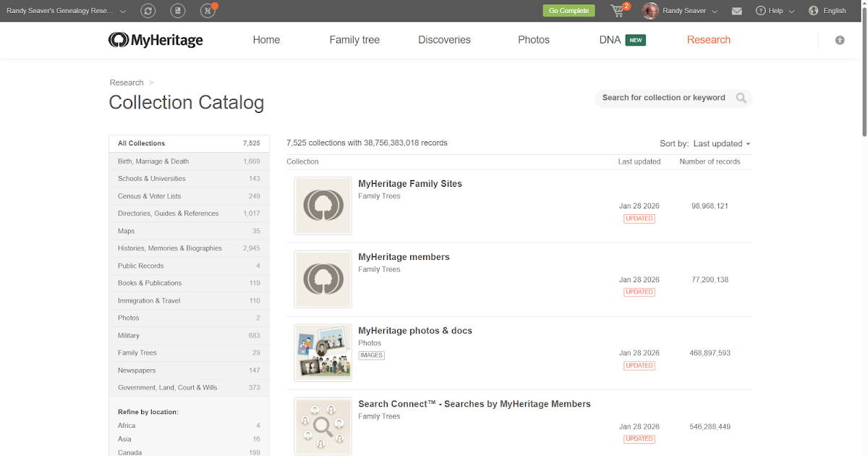Open MyHeritage photos & docs thumbnail
868x456 pixels.
click(323, 352)
